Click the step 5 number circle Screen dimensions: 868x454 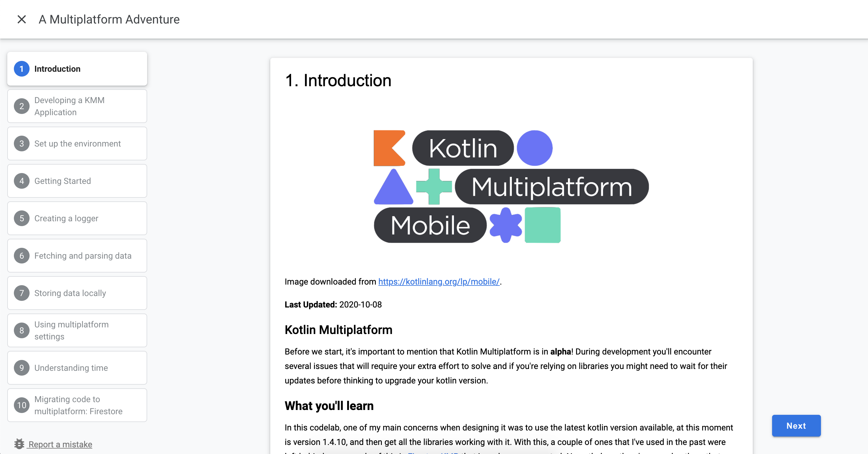click(x=22, y=218)
